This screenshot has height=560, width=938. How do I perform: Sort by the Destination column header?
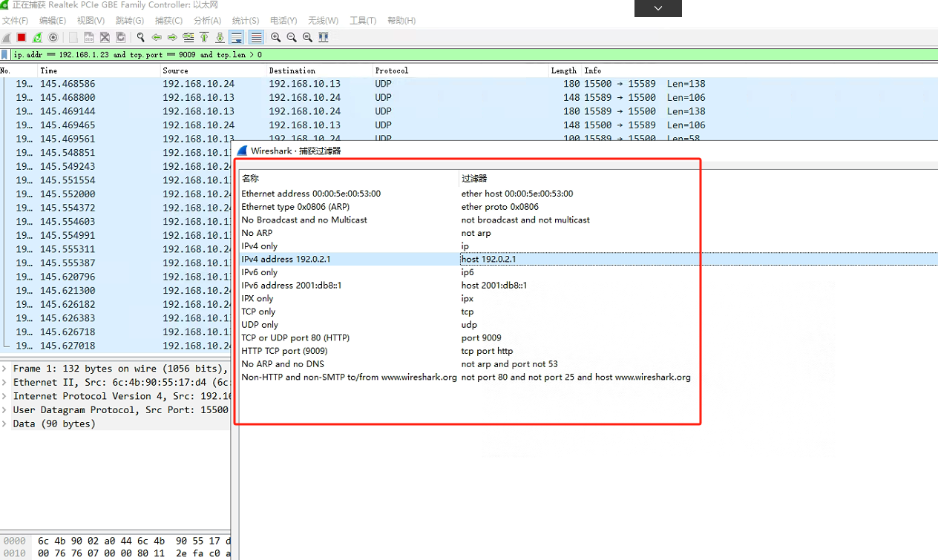click(x=320, y=70)
